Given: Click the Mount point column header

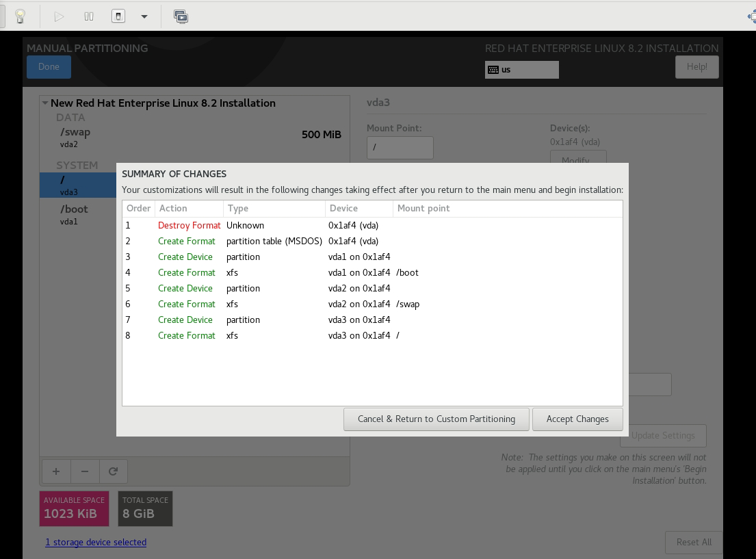Looking at the screenshot, I should pyautogui.click(x=508, y=209).
